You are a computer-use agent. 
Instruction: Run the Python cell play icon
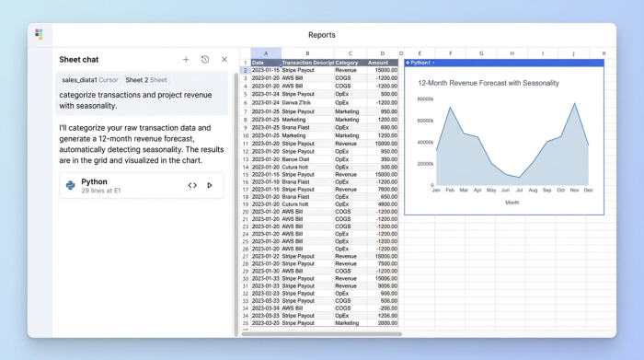210,185
